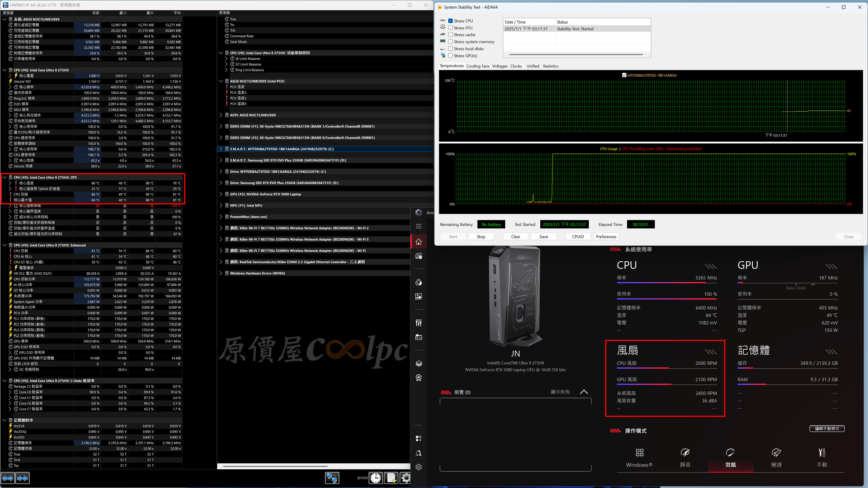This screenshot has width=868, height=488.
Task: Select Silent (靜音) operating mode
Action: 685,458
